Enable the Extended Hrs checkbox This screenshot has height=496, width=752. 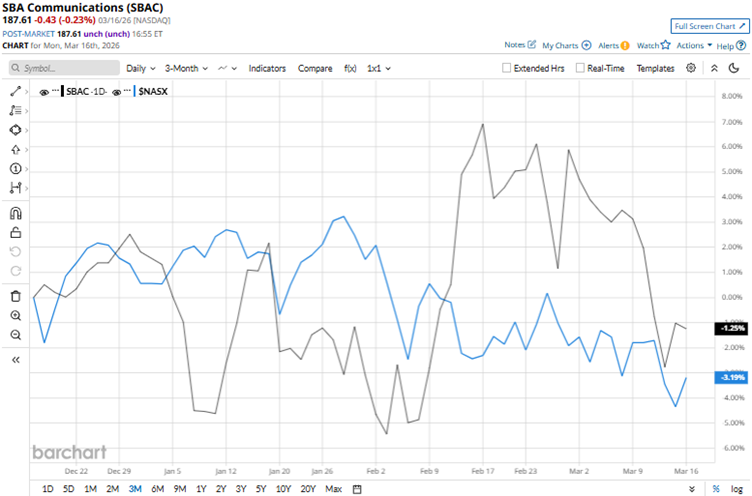click(x=506, y=68)
